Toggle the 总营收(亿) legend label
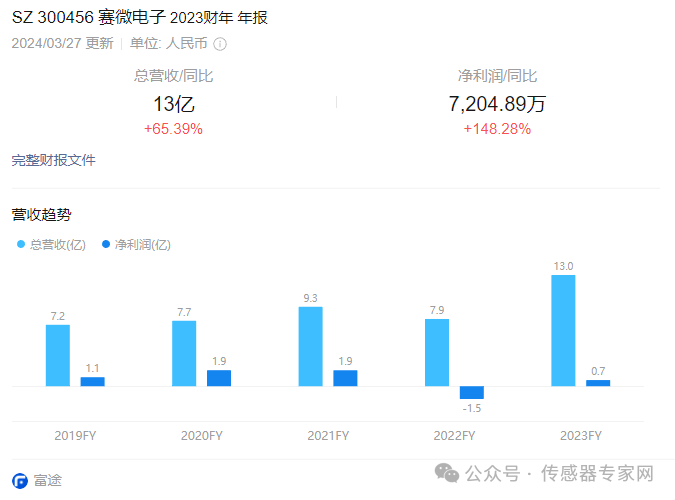Screen dimensions: 675x500 click(58, 244)
